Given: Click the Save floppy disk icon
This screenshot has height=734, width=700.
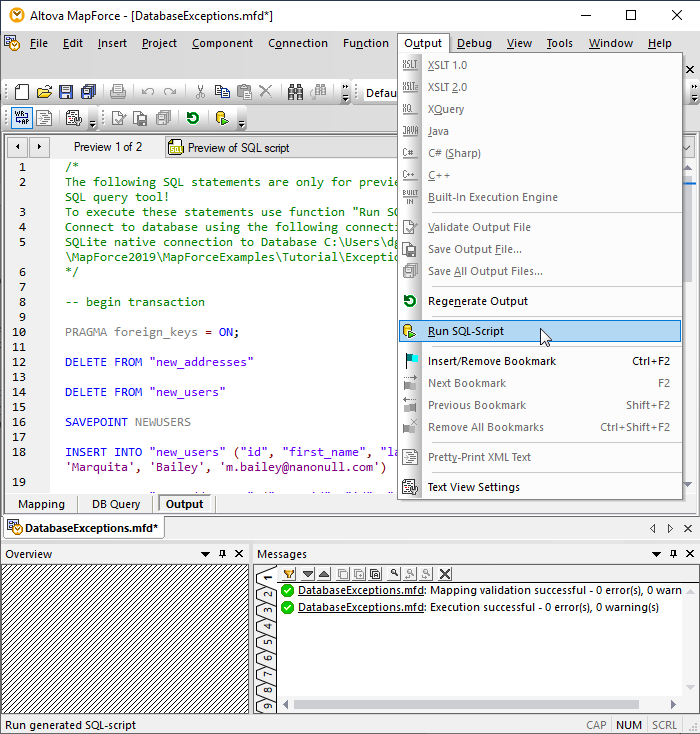Looking at the screenshot, I should [x=66, y=92].
